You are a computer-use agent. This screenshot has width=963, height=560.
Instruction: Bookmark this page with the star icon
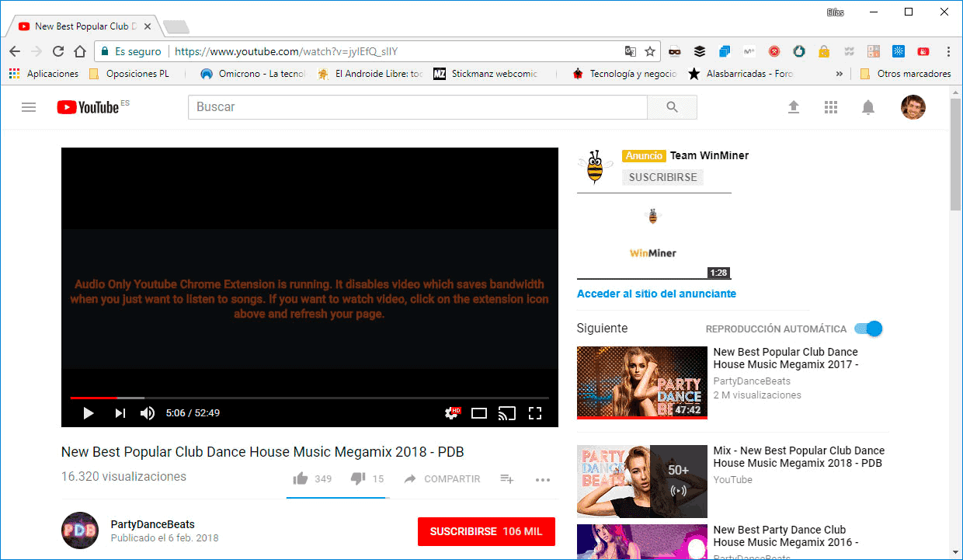click(x=650, y=51)
